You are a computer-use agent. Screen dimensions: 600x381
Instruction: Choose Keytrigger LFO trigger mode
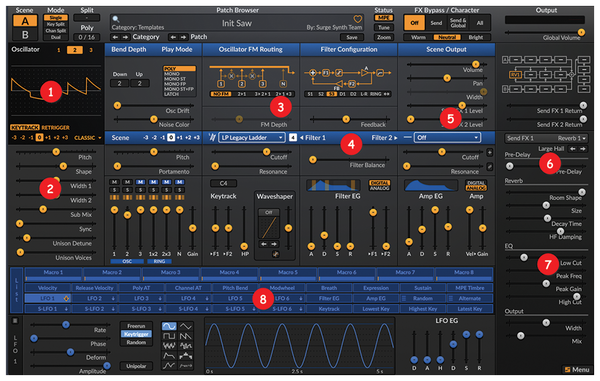click(x=136, y=334)
